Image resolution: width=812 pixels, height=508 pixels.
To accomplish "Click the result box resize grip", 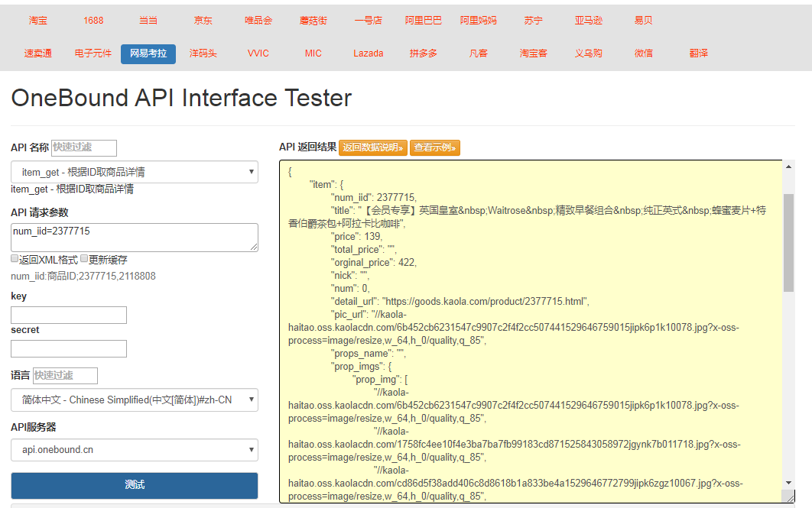I will (x=789, y=497).
